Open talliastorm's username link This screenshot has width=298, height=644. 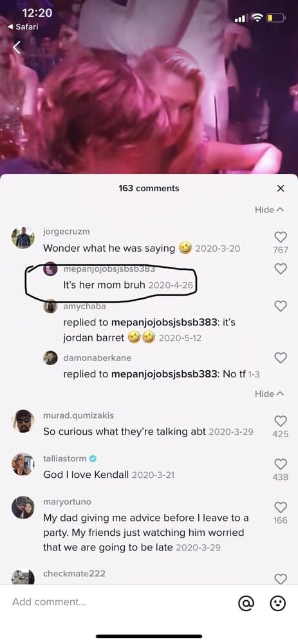(64, 459)
